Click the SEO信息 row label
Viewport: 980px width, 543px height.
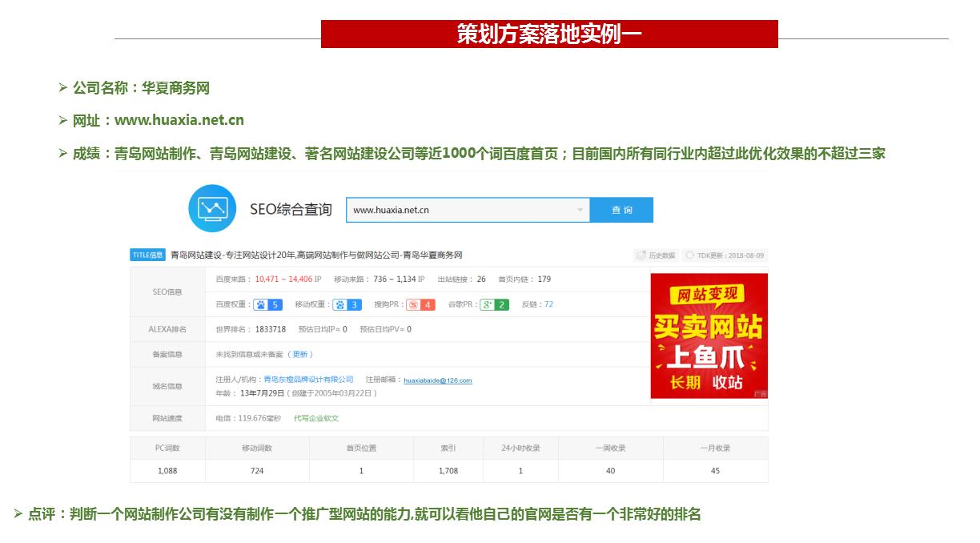click(167, 292)
